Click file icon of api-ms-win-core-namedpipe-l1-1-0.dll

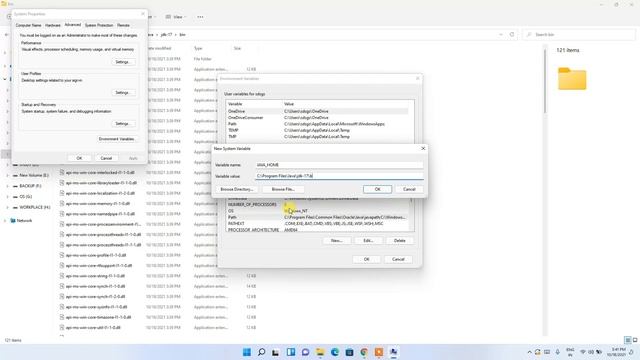(x=62, y=214)
